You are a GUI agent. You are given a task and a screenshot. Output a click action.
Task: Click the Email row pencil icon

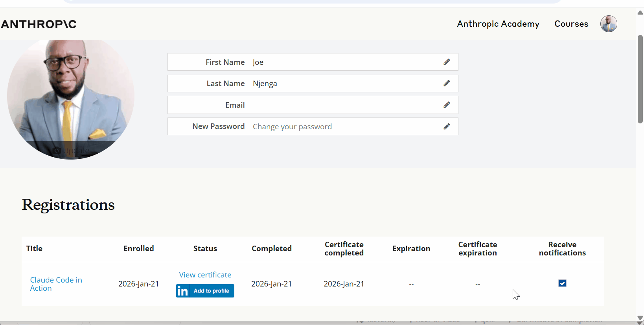click(x=447, y=105)
